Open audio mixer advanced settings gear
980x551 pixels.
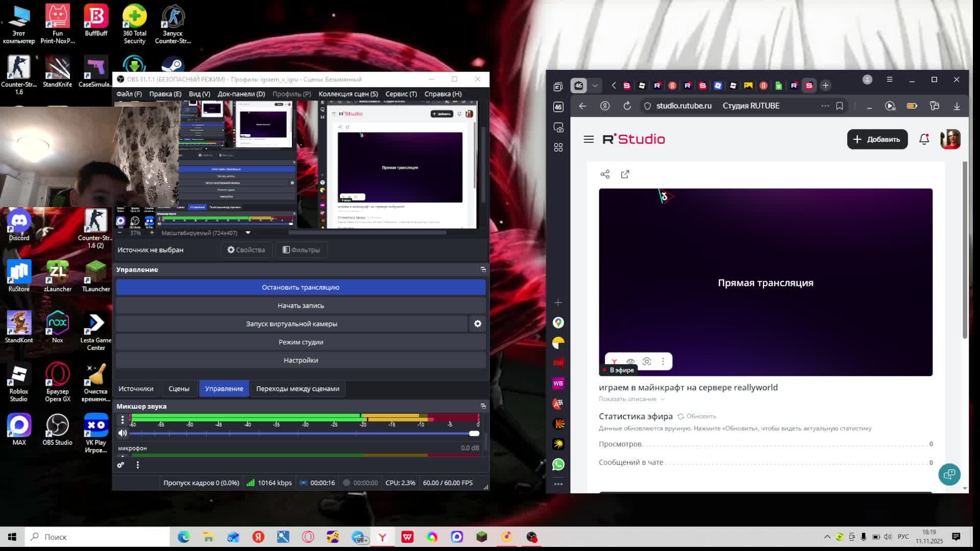[x=120, y=465]
